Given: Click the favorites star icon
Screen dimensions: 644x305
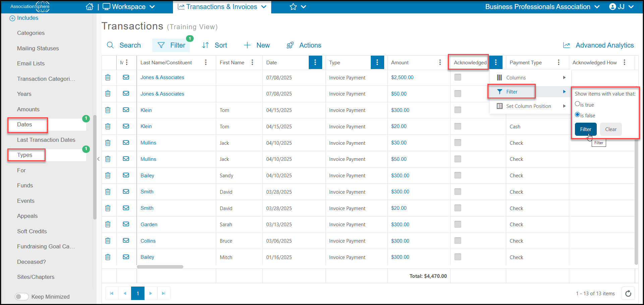Looking at the screenshot, I should click(293, 7).
